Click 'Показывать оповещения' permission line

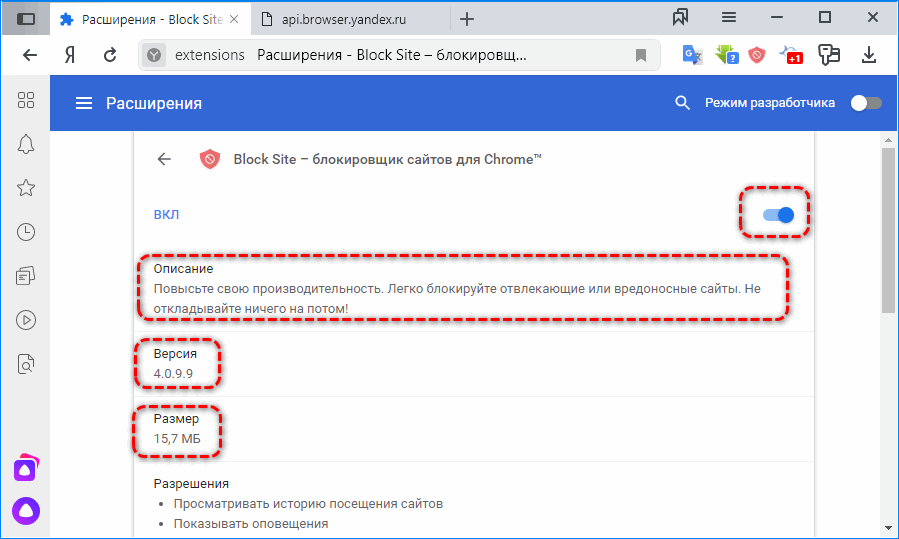pyautogui.click(x=251, y=524)
